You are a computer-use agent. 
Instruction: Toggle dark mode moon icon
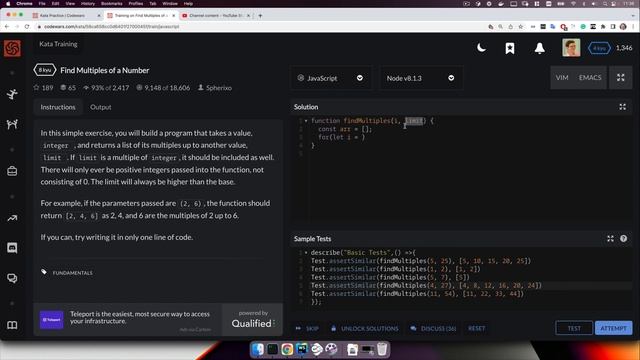pyautogui.click(x=481, y=48)
